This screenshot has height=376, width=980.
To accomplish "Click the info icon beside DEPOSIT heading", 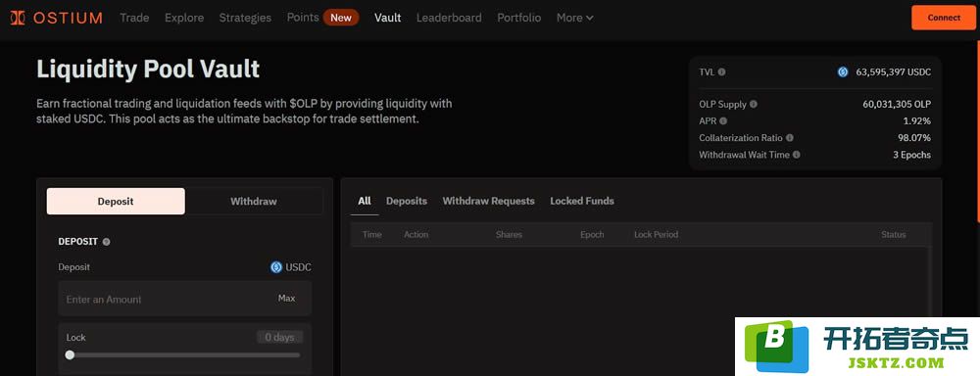I will [106, 242].
